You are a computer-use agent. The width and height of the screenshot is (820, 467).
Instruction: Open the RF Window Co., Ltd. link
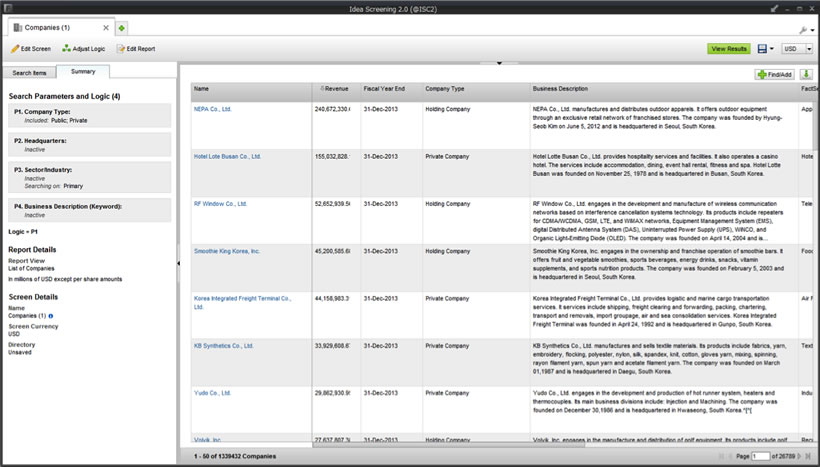pos(220,204)
